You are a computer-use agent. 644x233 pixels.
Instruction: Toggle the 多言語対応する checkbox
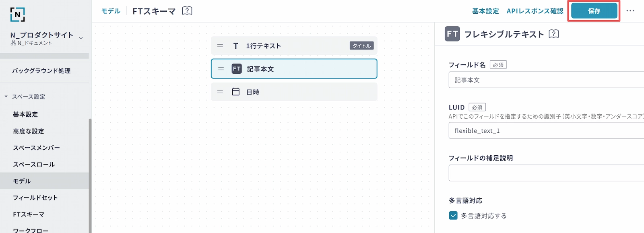[453, 216]
